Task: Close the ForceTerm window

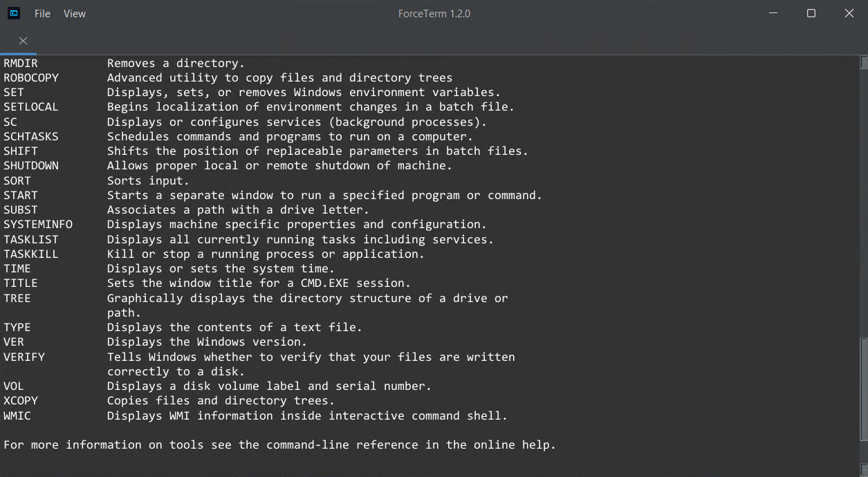Action: tap(849, 13)
